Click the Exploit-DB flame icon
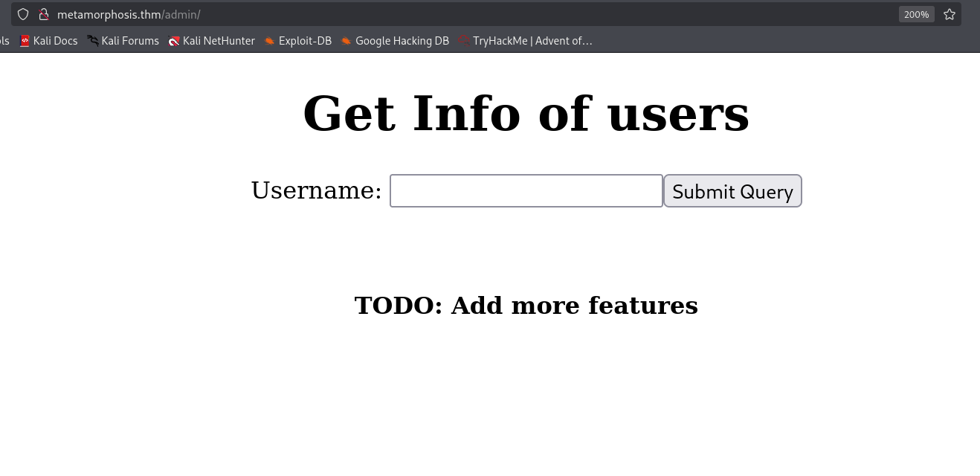980x476 pixels. [x=269, y=41]
